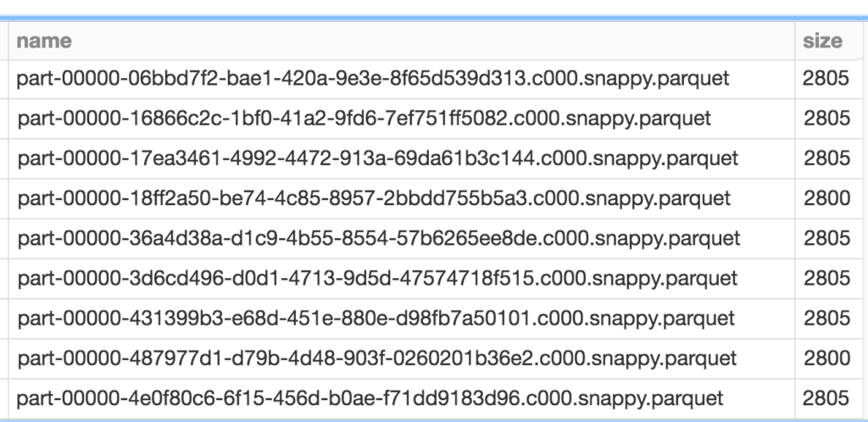868x422 pixels.
Task: Click the file name containing 16866c2c-1bf0
Action: [x=364, y=119]
